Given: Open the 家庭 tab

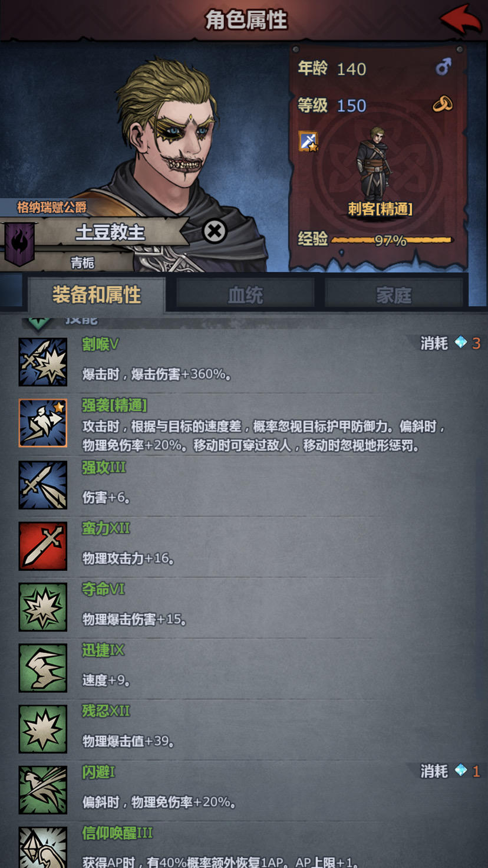Looking at the screenshot, I should (394, 295).
